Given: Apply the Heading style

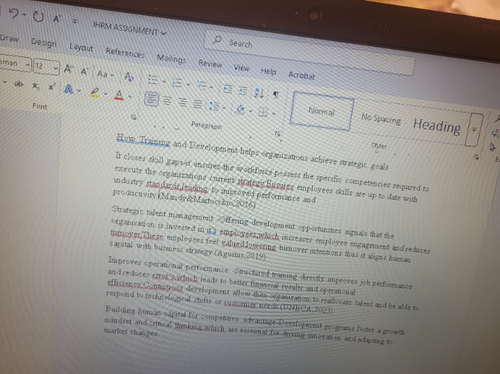Looking at the screenshot, I should point(437,126).
